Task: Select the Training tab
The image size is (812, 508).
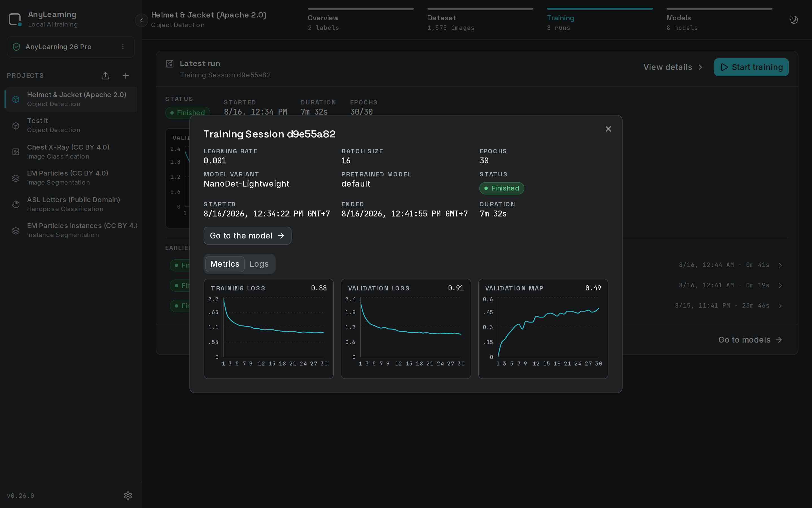Action: click(600, 20)
